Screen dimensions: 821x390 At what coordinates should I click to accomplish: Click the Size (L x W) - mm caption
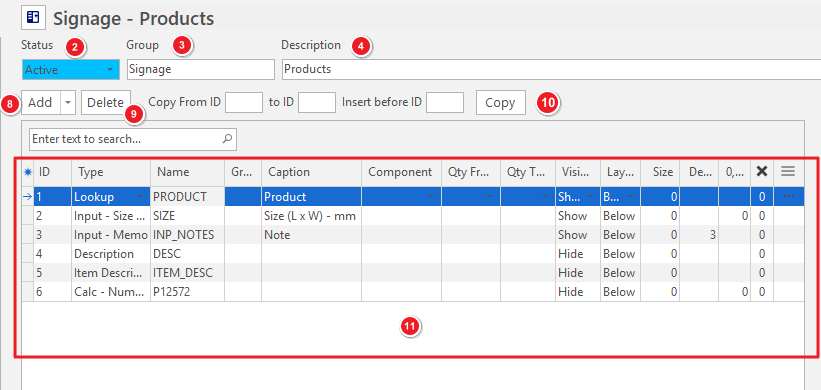tap(312, 216)
